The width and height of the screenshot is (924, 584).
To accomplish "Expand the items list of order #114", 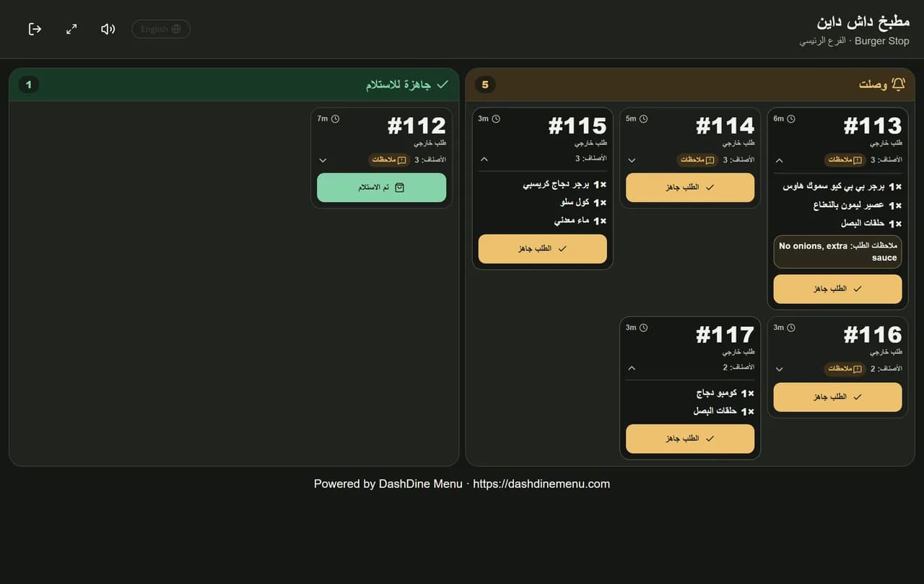I will coord(632,160).
